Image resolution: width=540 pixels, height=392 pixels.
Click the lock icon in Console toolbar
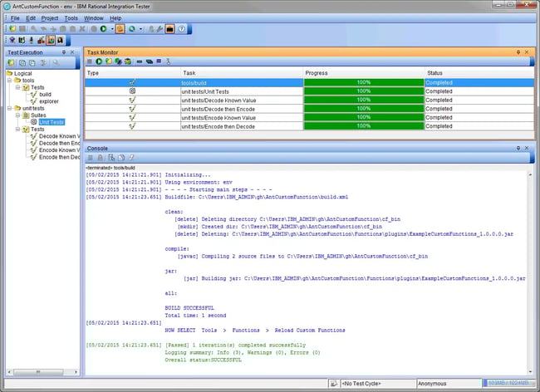click(x=101, y=158)
